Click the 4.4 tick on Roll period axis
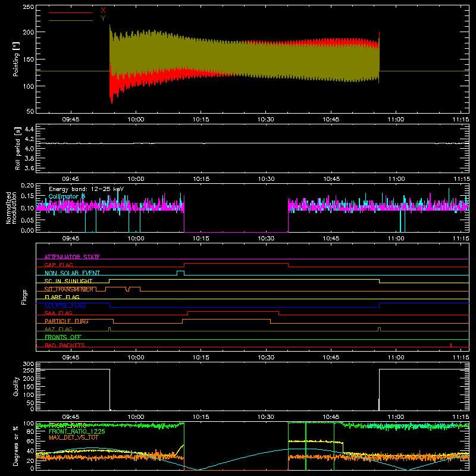476x476 pixels. point(29,129)
